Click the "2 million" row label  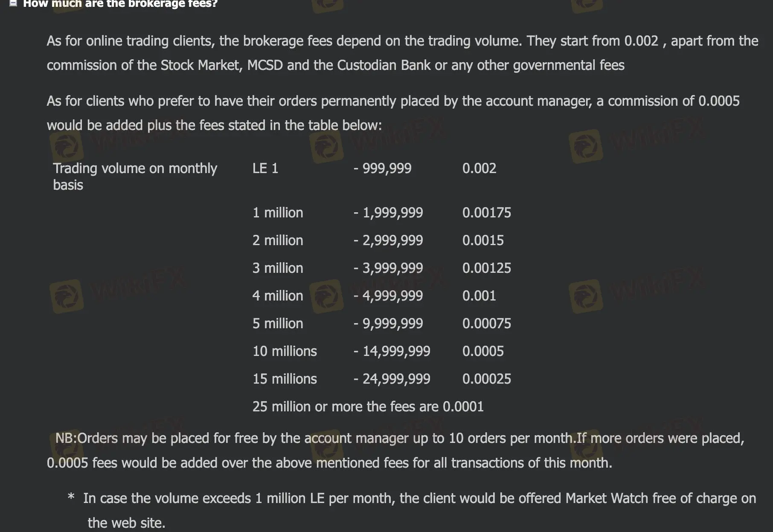[x=278, y=240]
